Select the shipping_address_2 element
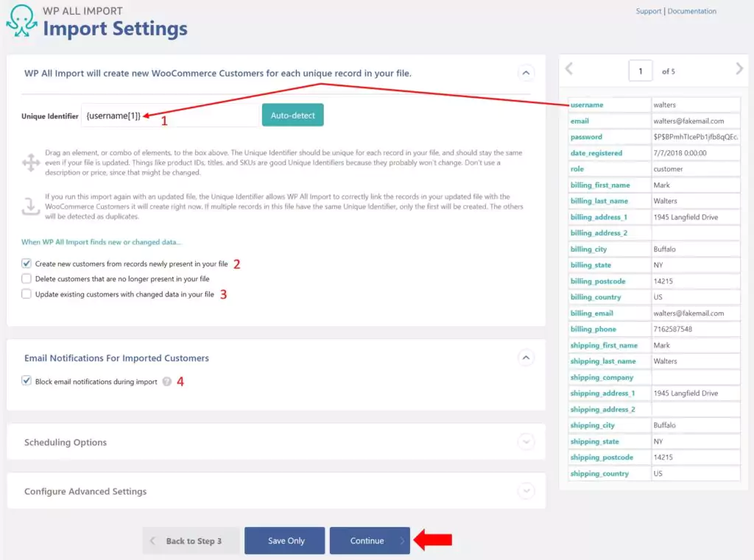 click(x=602, y=410)
